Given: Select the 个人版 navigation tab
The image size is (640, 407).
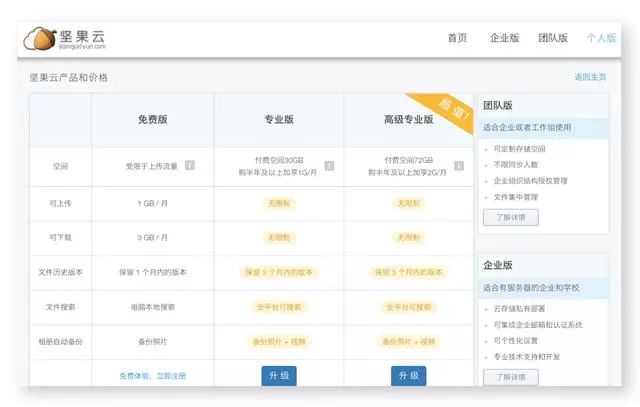Looking at the screenshot, I should click(601, 38).
